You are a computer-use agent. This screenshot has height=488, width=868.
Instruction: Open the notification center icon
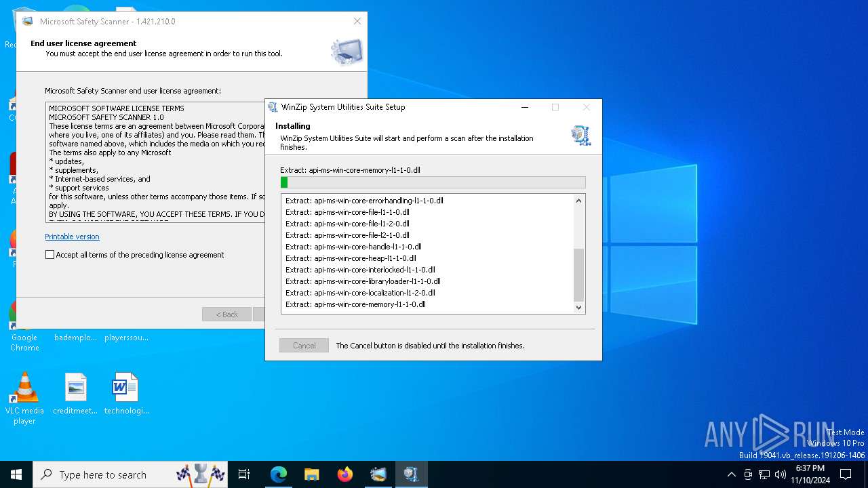pos(846,474)
